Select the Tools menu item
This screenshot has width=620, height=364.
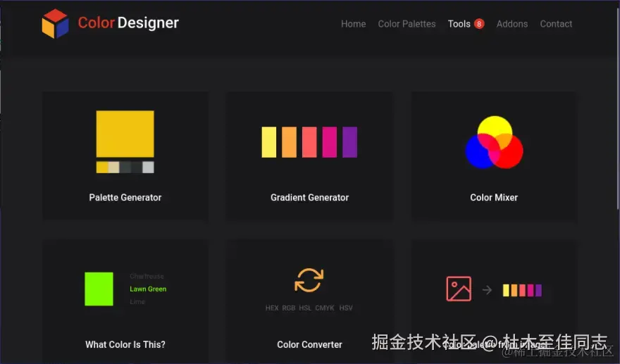click(459, 24)
